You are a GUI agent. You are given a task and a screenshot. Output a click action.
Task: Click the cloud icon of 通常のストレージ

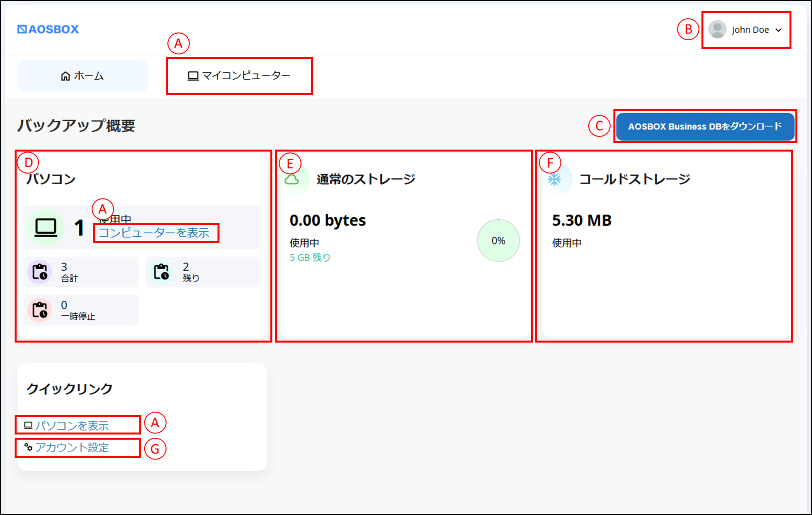pos(292,180)
